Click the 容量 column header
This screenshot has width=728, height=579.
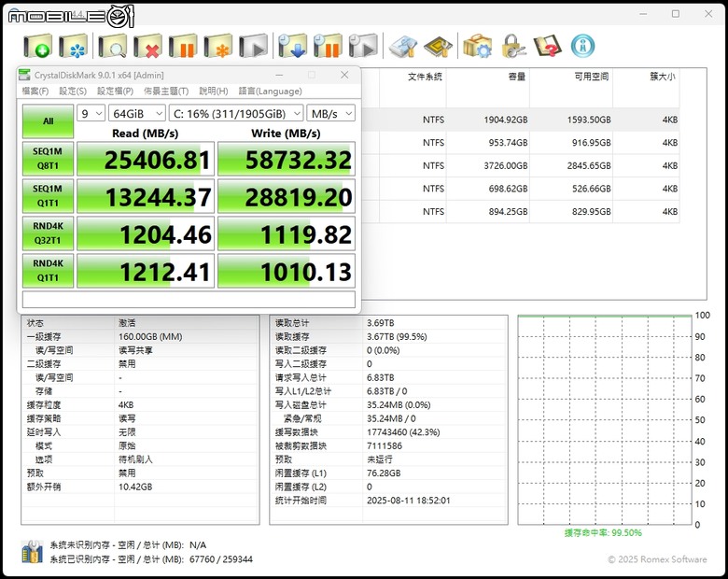[517, 77]
